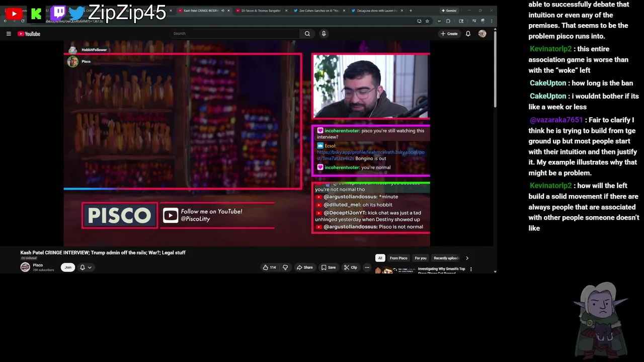Open the Create button menu
The width and height of the screenshot is (644, 362).
pyautogui.click(x=449, y=34)
